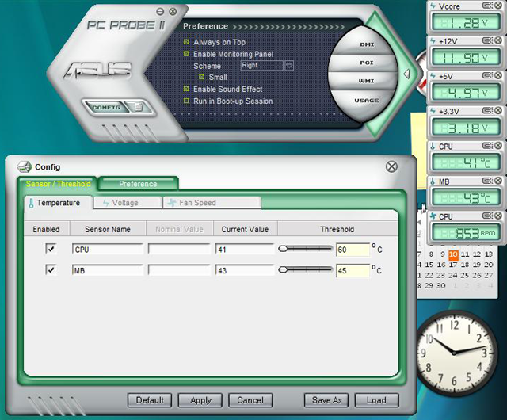The width and height of the screenshot is (507, 420).
Task: Enable Run in Boot-up Session
Action: [186, 101]
